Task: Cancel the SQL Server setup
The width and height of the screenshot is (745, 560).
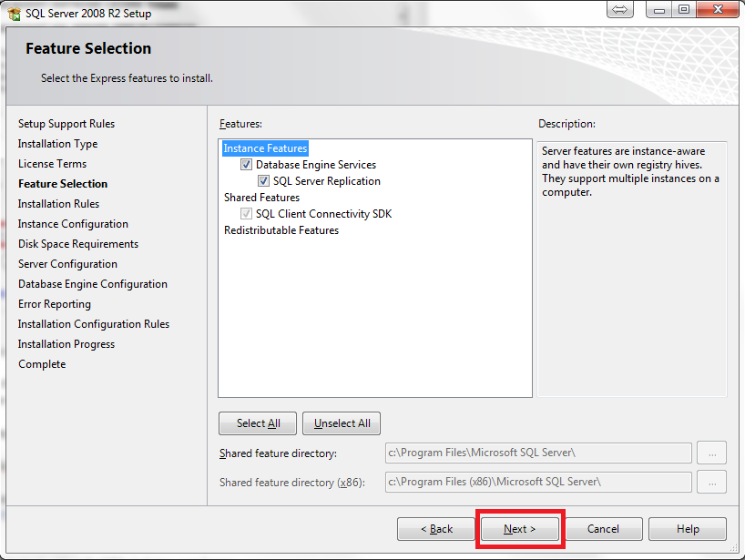Action: point(604,529)
